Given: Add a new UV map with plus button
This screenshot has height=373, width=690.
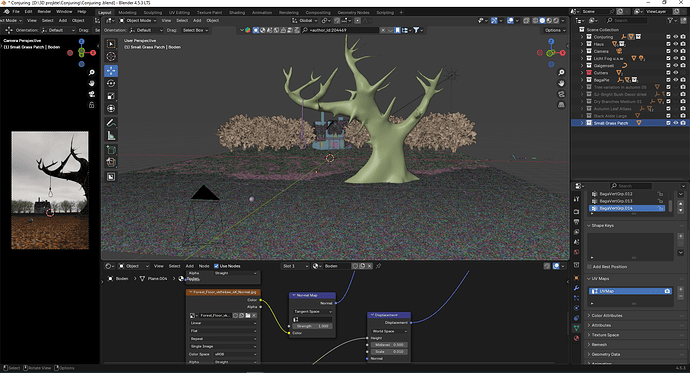Looking at the screenshot, I should tap(680, 289).
